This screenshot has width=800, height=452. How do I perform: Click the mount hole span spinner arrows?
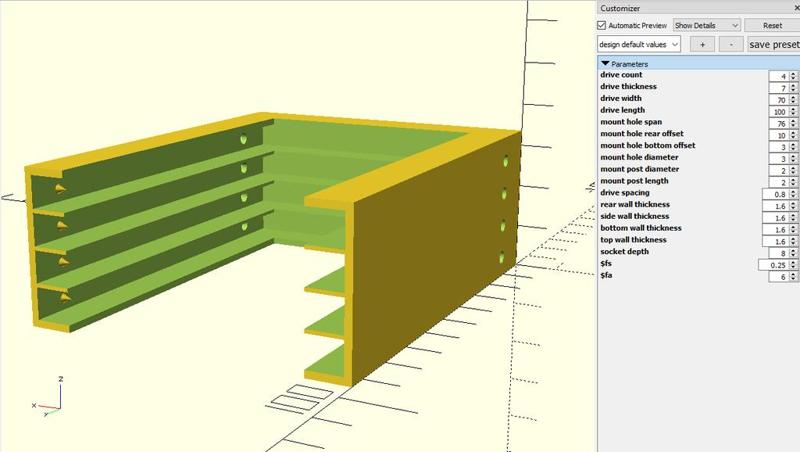(793, 123)
